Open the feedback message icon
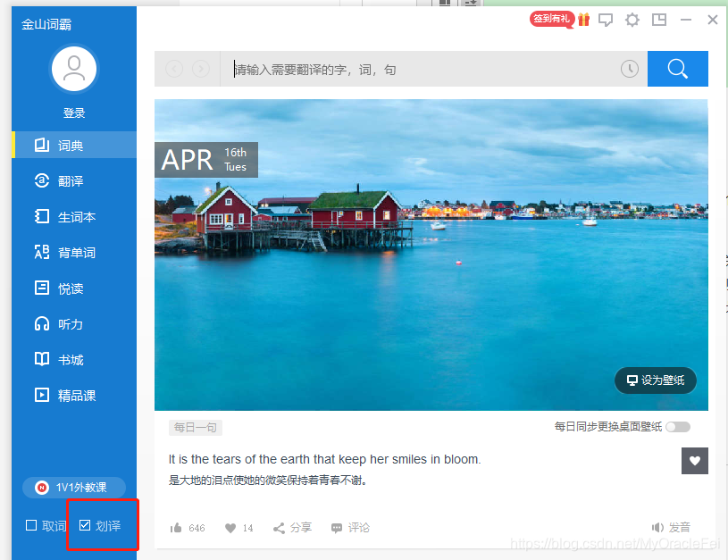 [x=606, y=20]
